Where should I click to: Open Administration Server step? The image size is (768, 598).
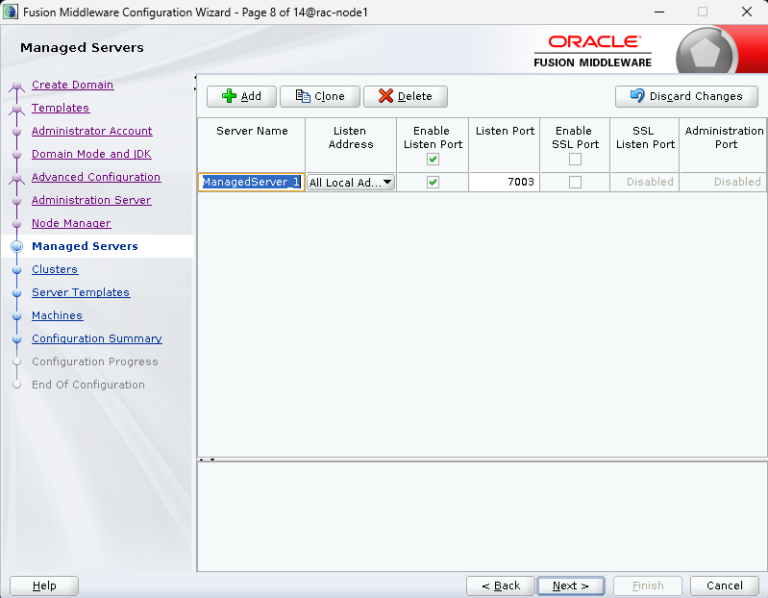click(92, 200)
